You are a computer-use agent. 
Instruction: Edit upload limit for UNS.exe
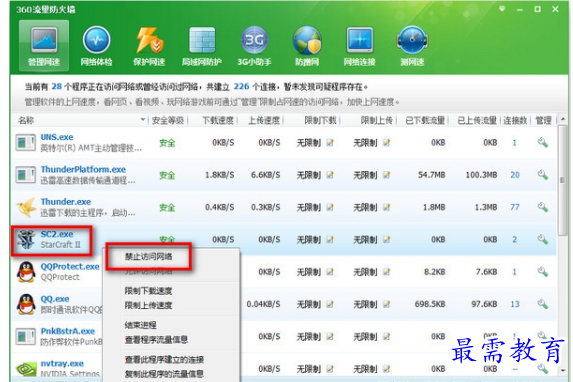point(386,143)
